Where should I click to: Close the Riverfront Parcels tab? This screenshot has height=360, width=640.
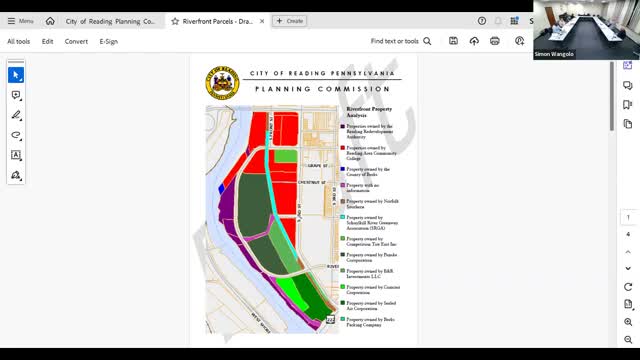262,21
